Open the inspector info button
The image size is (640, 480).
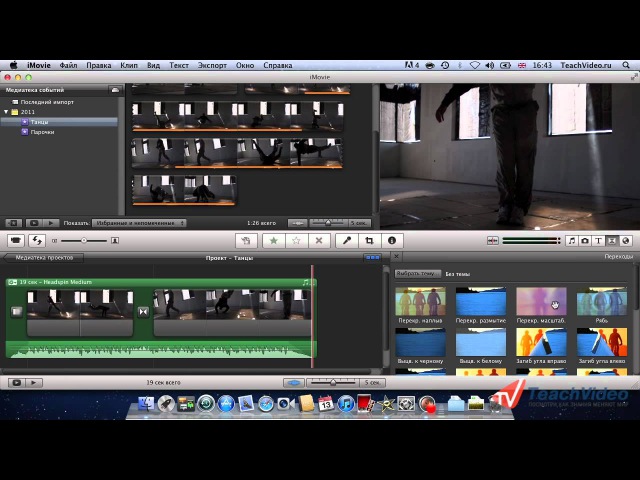pos(392,241)
